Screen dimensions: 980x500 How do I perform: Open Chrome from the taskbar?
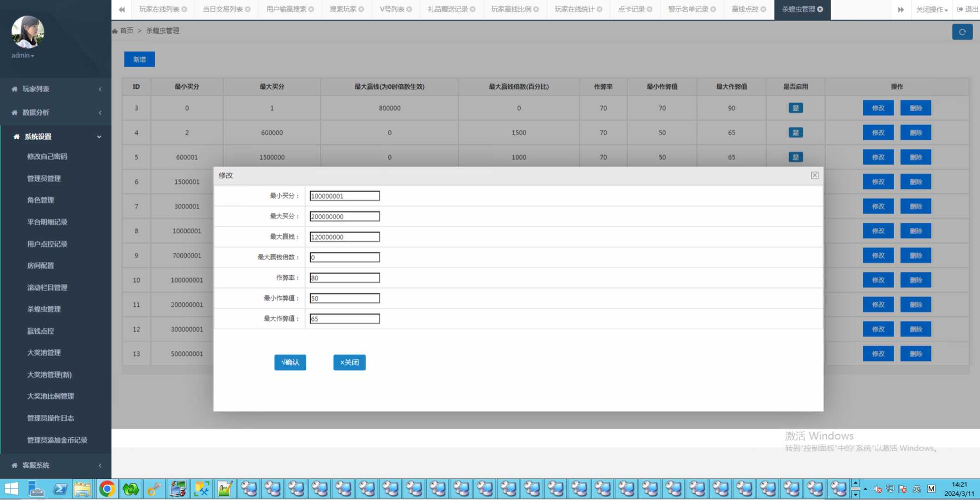click(x=107, y=489)
